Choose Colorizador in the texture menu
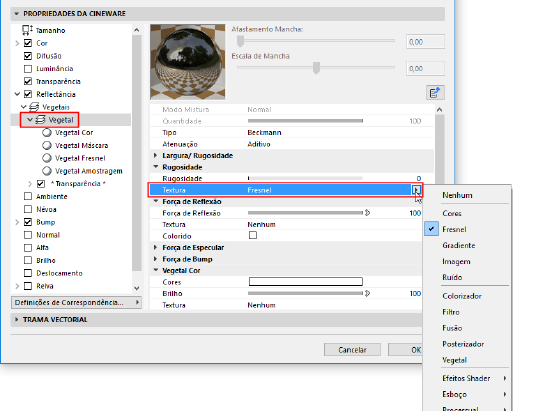Screen dimensions: 540x411 [x=462, y=296]
